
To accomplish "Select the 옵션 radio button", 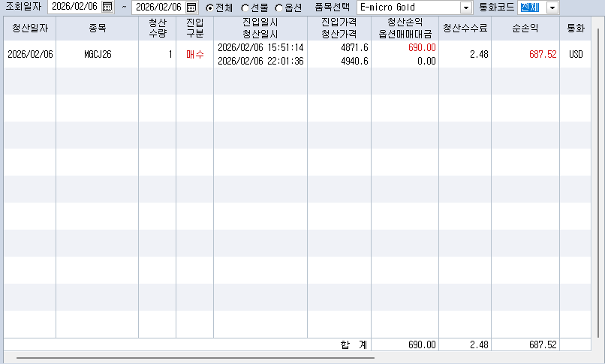I will click(278, 8).
